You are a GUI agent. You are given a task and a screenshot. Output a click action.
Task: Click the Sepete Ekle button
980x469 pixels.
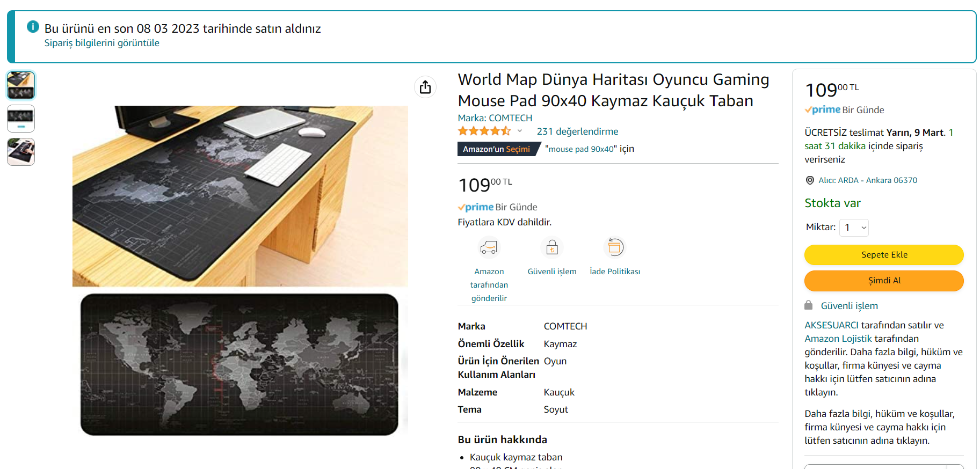[884, 255]
